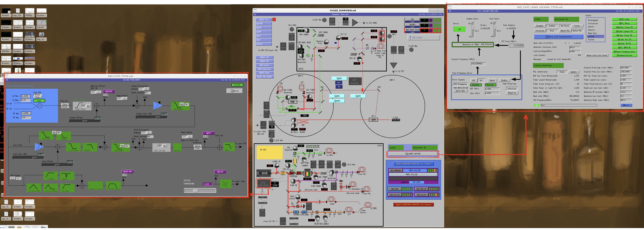This screenshot has width=644, height=230.
Task: Click the OPO TRANS GigE camera button
Action: (x=321, y=35)
